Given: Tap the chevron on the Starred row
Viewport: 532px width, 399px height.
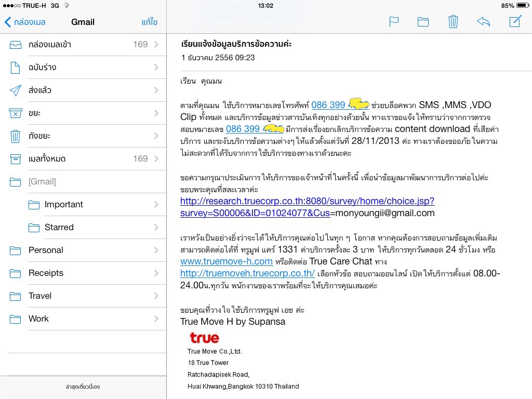Looking at the screenshot, I should point(156,227).
